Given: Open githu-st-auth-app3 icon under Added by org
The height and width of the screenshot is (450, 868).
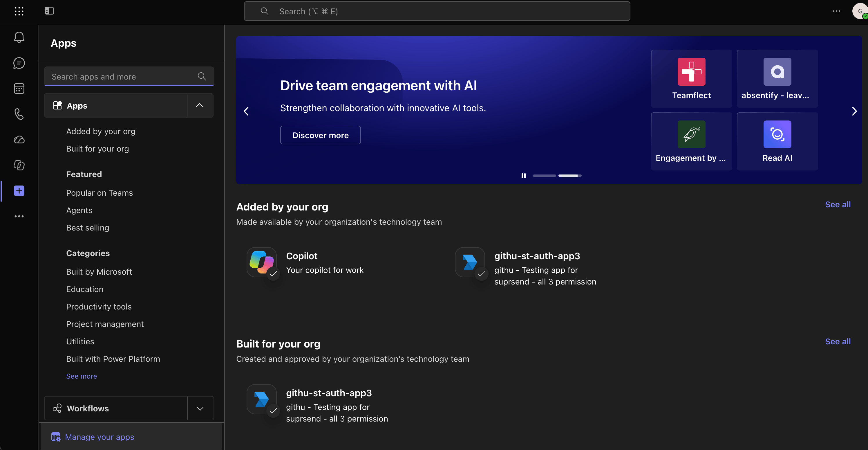Looking at the screenshot, I should pos(470,262).
